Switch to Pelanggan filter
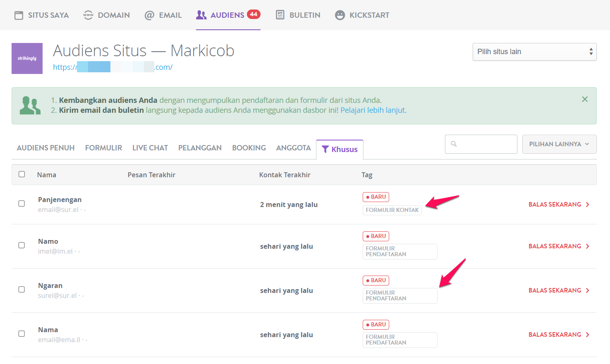 [x=200, y=148]
